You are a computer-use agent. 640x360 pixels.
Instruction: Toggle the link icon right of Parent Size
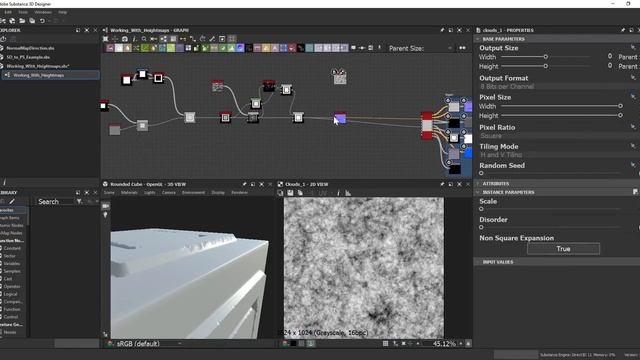[462, 48]
